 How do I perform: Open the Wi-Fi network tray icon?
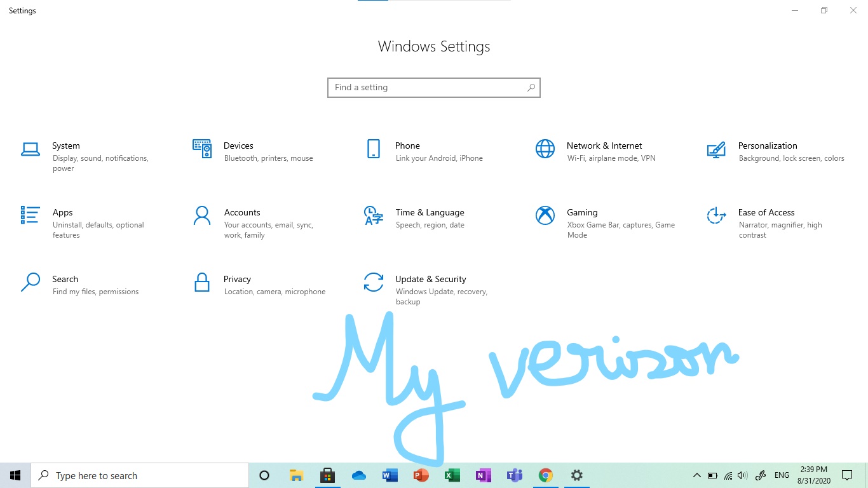click(x=728, y=475)
